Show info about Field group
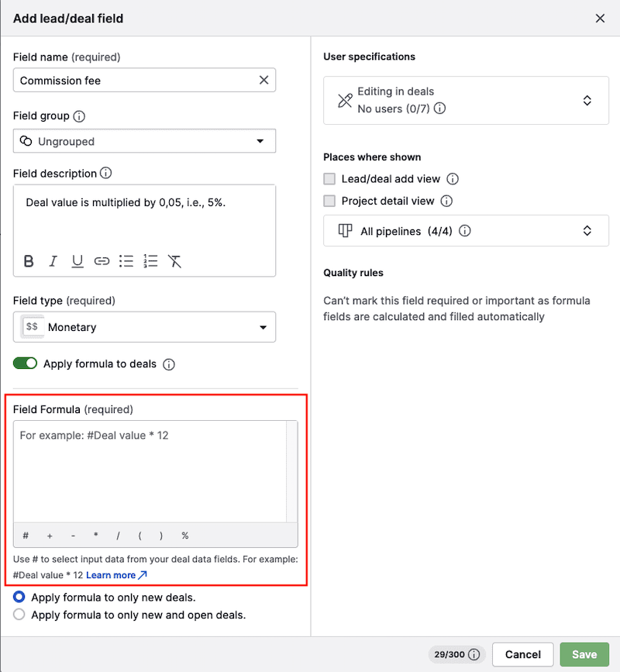 click(78, 116)
